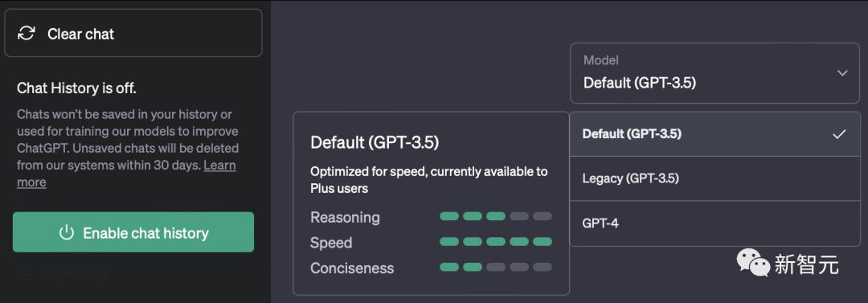Click the 新智元 watermark text
The image size is (868, 303).
click(807, 264)
